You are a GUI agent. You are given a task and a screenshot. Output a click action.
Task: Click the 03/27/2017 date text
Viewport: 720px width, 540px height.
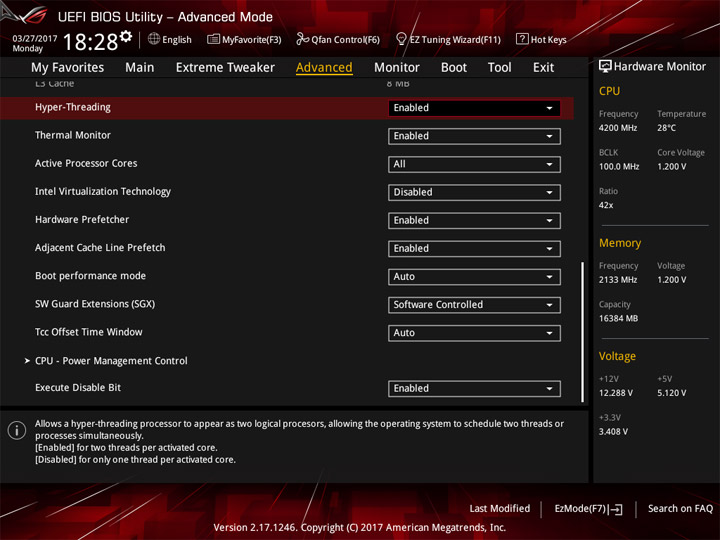pos(34,38)
